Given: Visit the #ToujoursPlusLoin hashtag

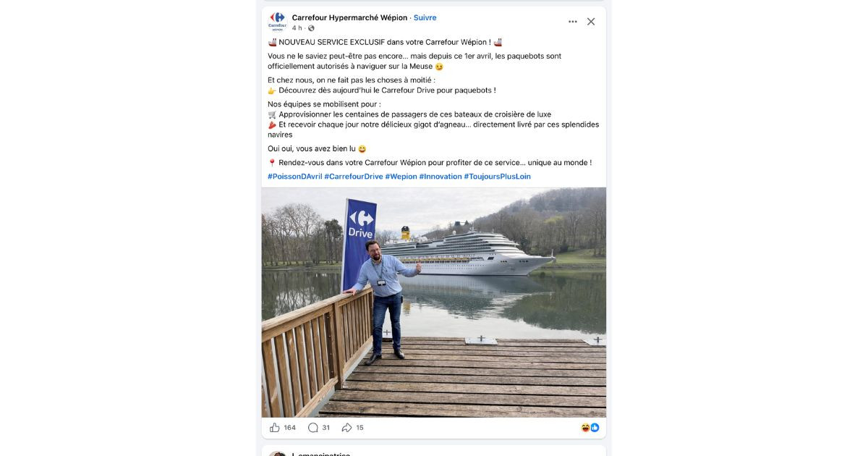Looking at the screenshot, I should 497,177.
